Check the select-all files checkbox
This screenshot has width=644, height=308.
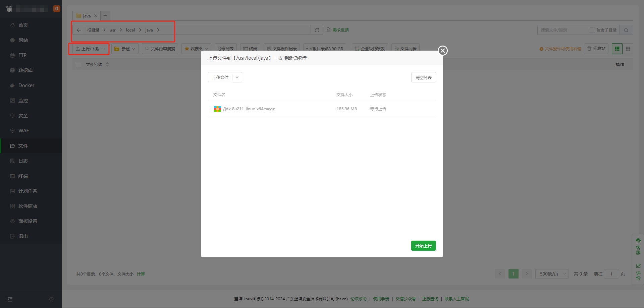78,65
